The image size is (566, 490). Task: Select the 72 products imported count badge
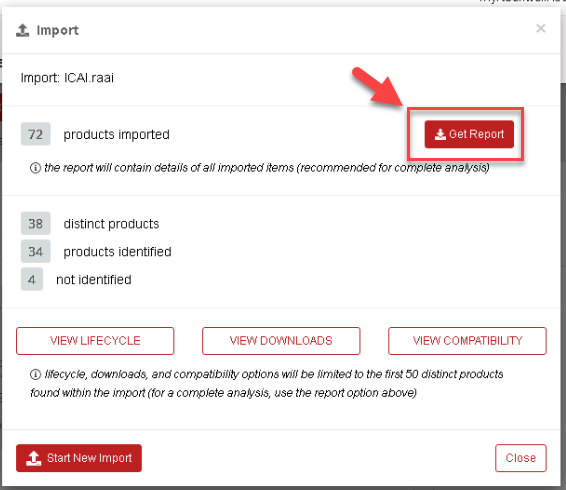pos(35,134)
